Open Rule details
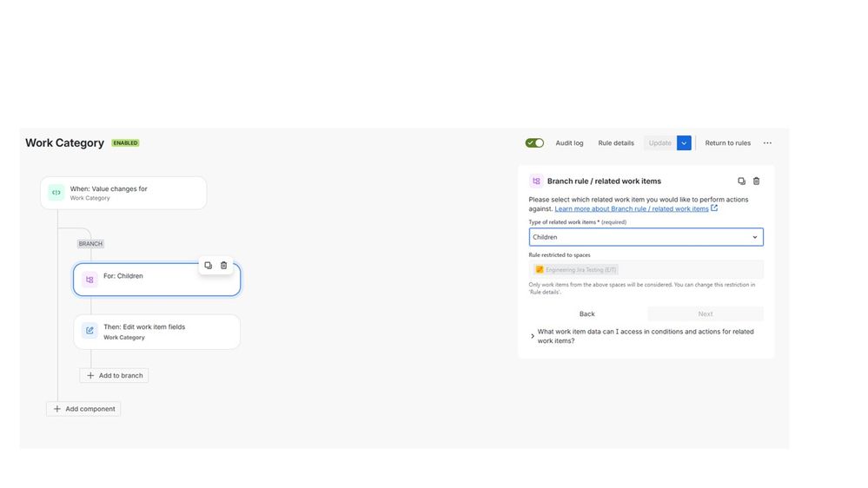Screen dimensions: 868x488 pyautogui.click(x=615, y=142)
